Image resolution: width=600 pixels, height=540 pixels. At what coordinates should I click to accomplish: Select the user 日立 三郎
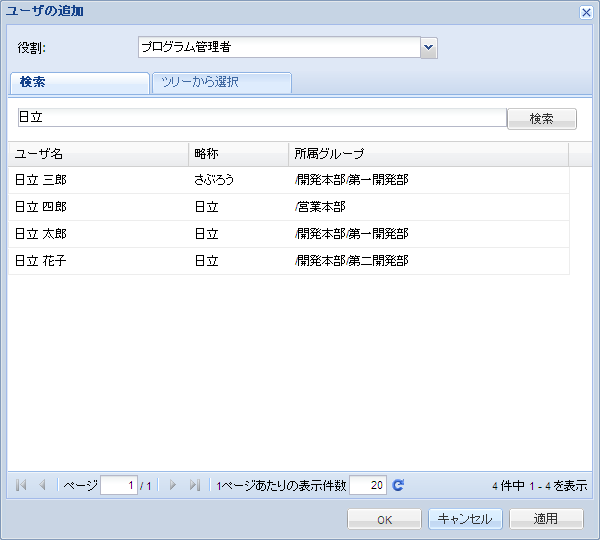tap(289, 180)
